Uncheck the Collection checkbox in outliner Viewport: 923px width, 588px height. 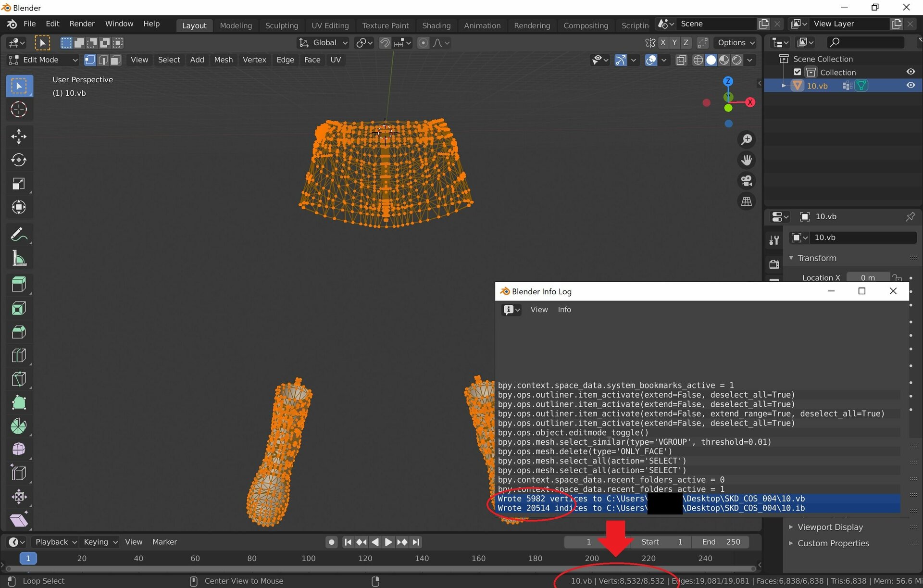[798, 72]
